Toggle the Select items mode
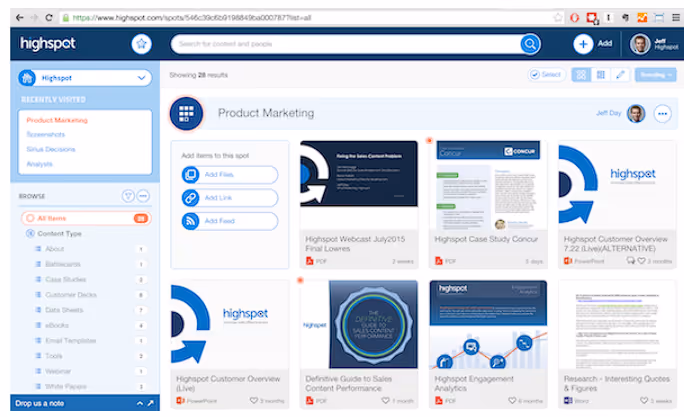684x417 pixels. click(546, 75)
